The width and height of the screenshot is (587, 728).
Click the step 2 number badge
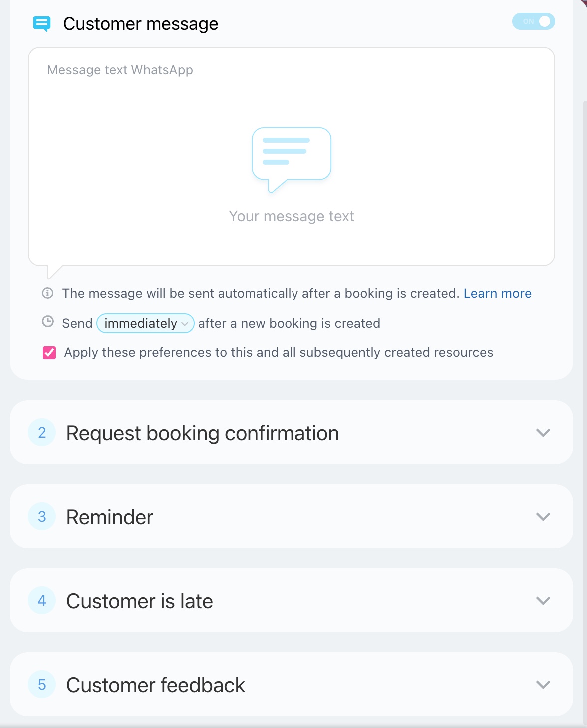[x=42, y=433]
